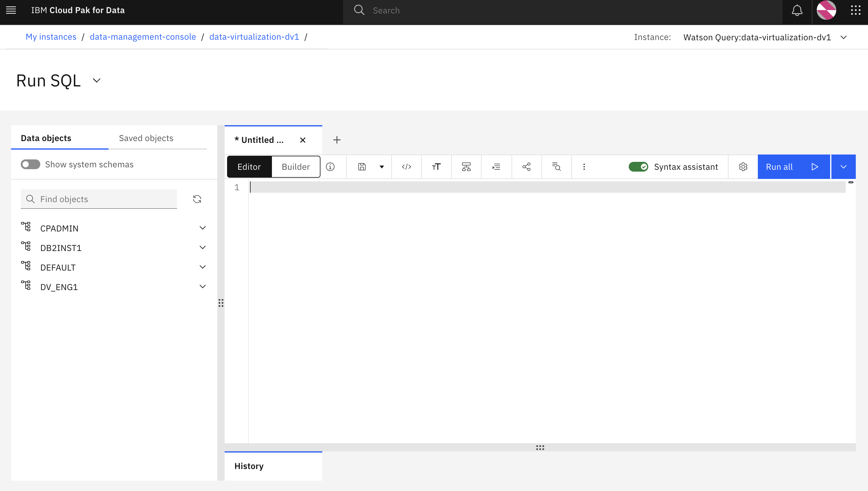868x491 pixels.
Task: Click the vertical panel splitter handle
Action: (221, 303)
